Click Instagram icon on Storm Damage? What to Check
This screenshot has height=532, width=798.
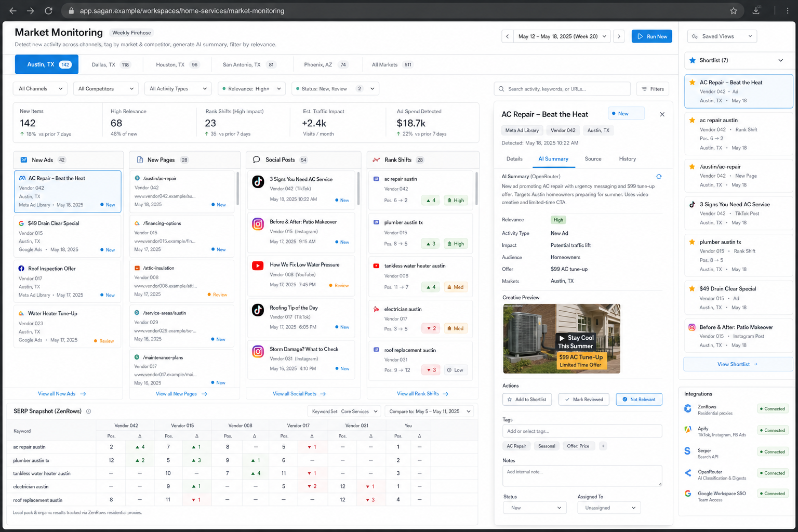[258, 352]
